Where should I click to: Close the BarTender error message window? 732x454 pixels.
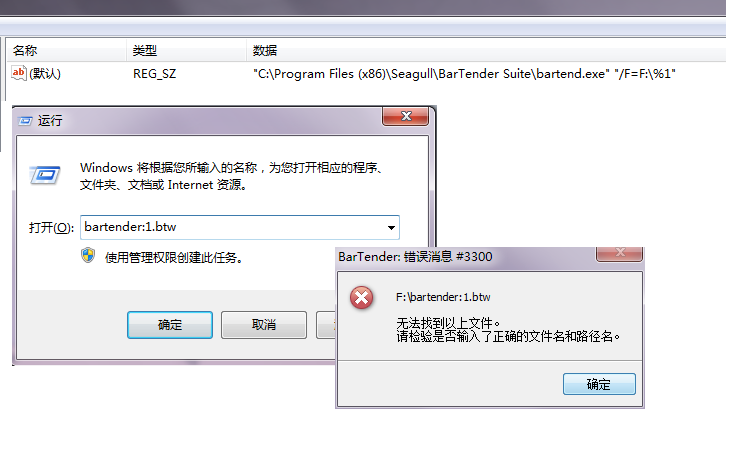point(619,253)
